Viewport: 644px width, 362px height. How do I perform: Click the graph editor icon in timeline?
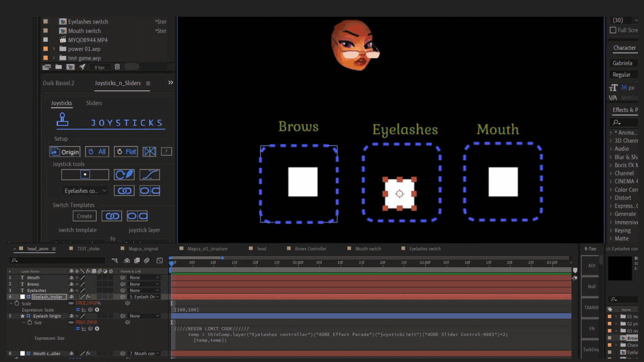click(x=160, y=260)
